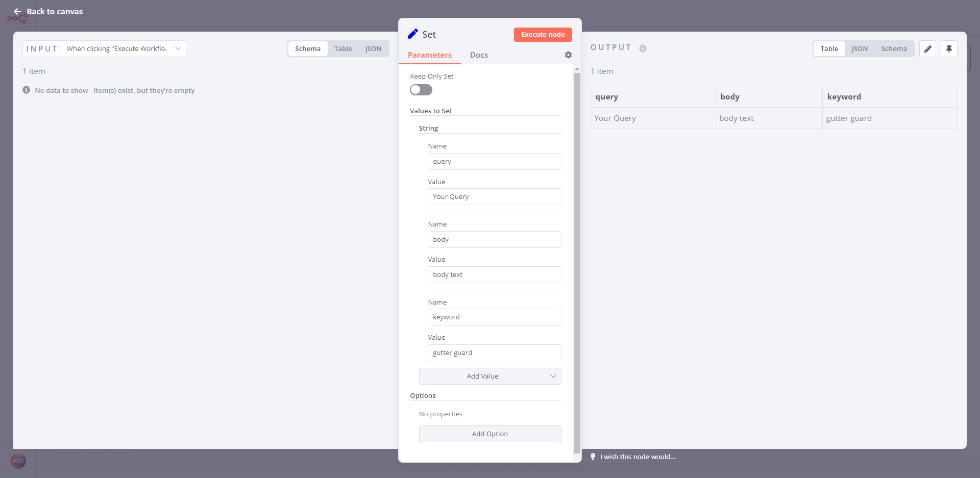This screenshot has height=478, width=980.
Task: Click the back arrow to canvas
Action: tap(17, 12)
